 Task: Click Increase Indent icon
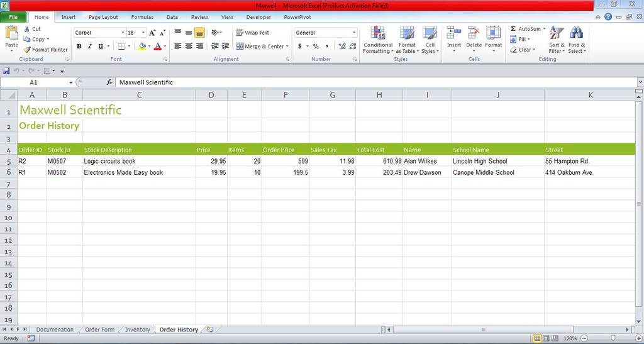click(226, 47)
